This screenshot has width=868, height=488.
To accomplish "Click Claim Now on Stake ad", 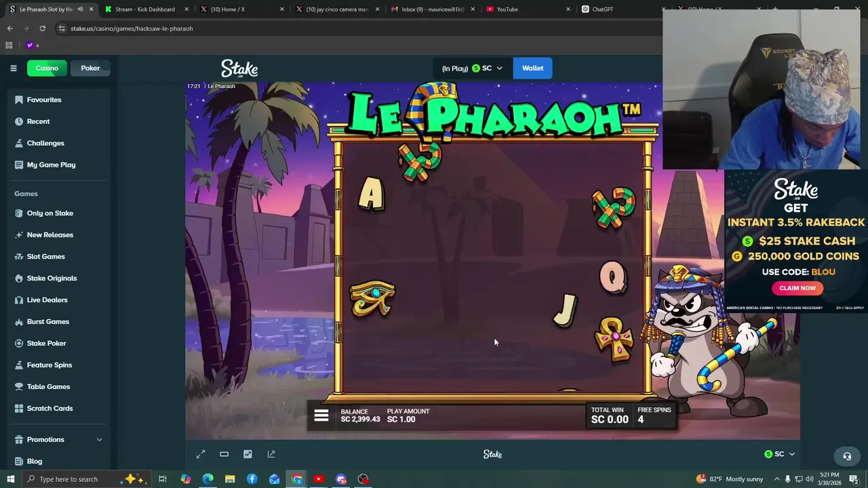I will 797,288.
